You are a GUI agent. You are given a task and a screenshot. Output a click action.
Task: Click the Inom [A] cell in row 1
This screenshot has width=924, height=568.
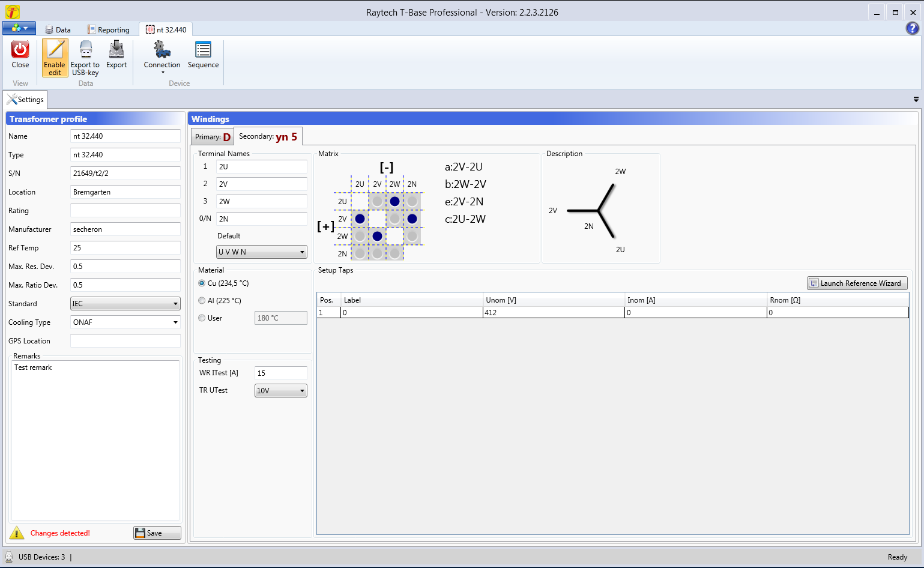pos(696,313)
